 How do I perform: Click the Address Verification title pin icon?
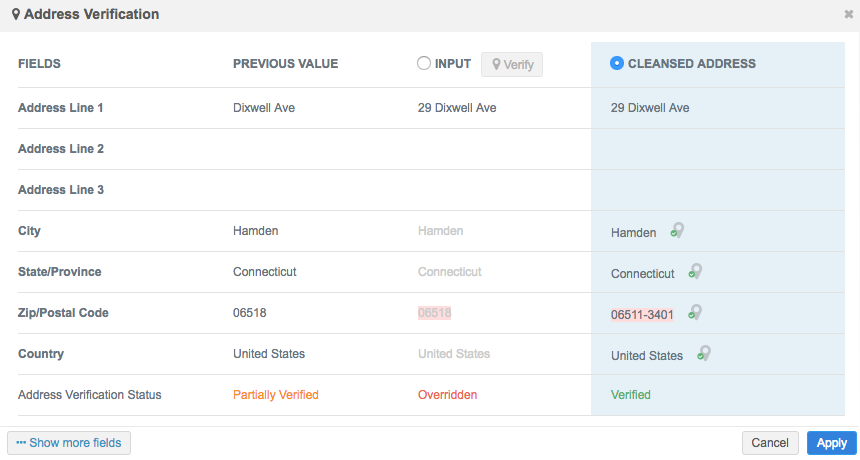[16, 15]
